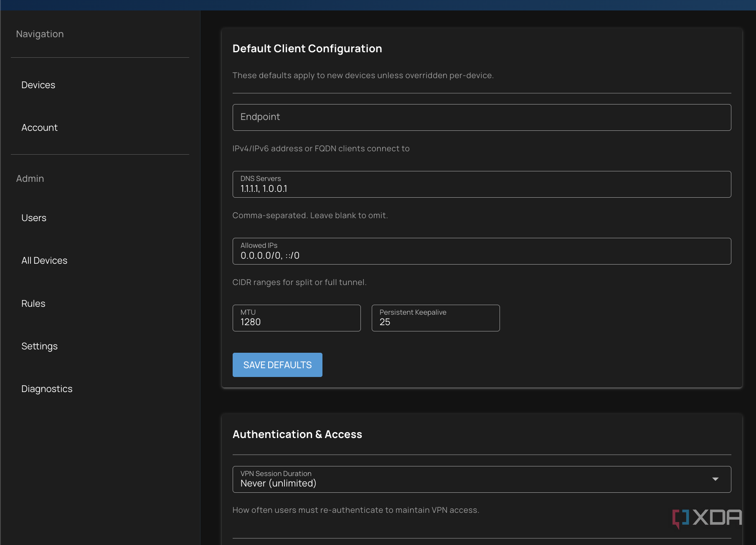Open the Users admin page
This screenshot has width=756, height=545.
pos(34,218)
